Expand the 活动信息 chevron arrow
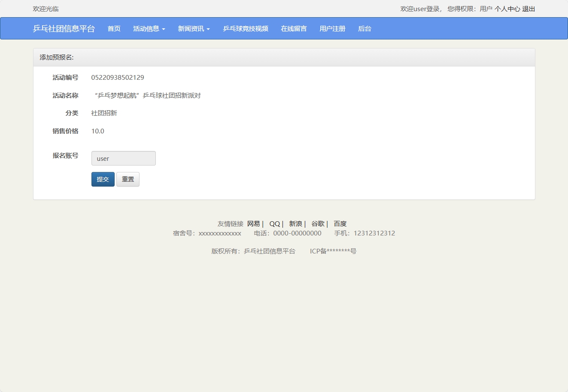568x392 pixels. point(164,30)
